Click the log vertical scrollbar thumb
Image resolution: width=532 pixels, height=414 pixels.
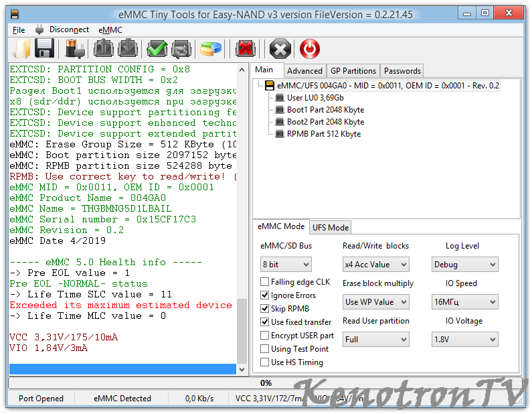(x=242, y=331)
